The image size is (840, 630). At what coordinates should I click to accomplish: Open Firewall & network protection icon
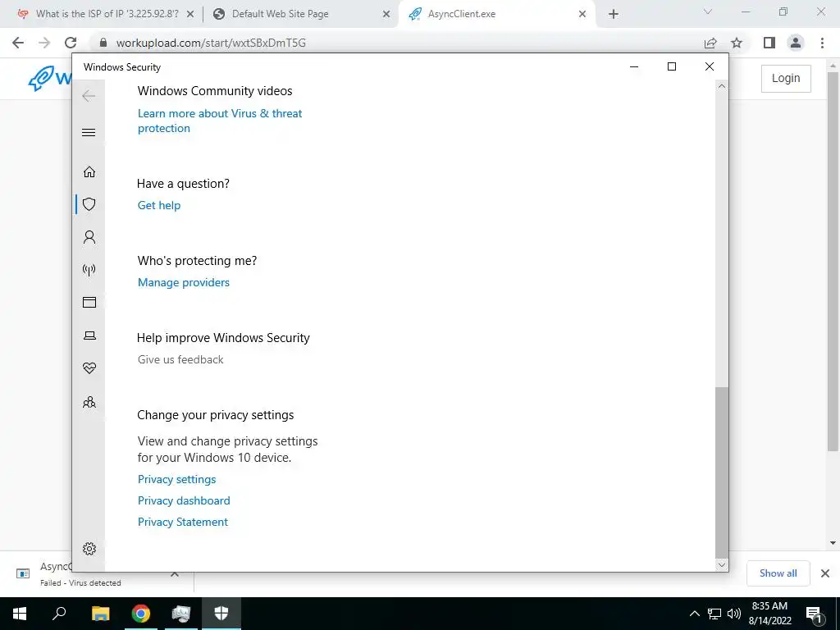(x=89, y=269)
